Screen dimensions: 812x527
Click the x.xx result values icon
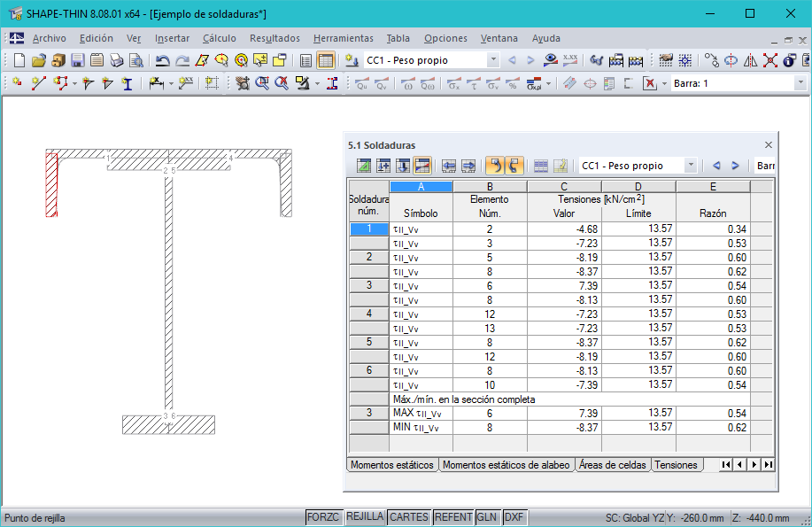click(570, 60)
